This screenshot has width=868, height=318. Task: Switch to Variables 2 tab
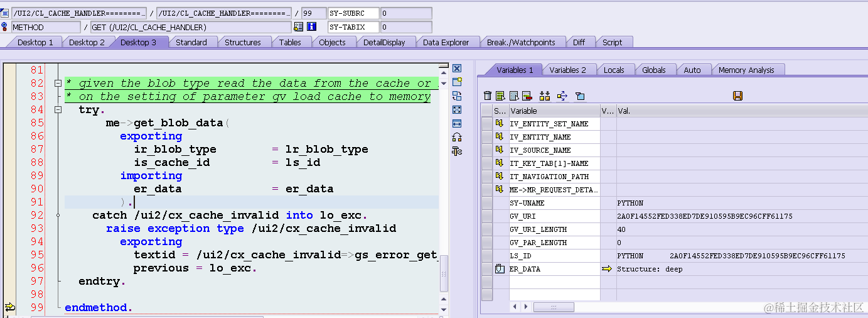coord(567,70)
